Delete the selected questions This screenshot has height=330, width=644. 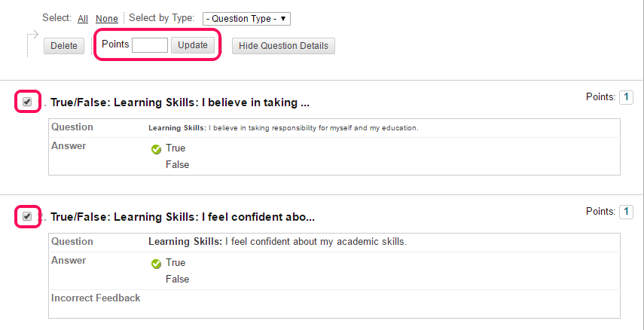(64, 46)
